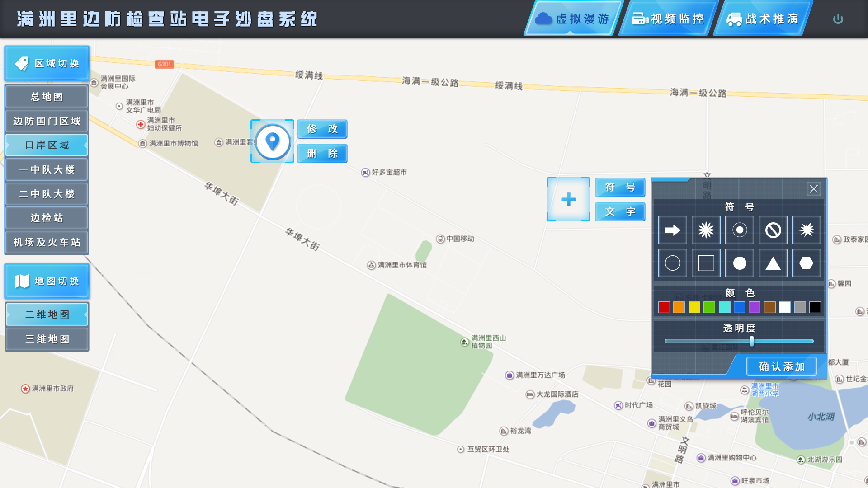This screenshot has width=868, height=488.
Task: Click 大龙国际酒店 map label
Action: click(557, 394)
